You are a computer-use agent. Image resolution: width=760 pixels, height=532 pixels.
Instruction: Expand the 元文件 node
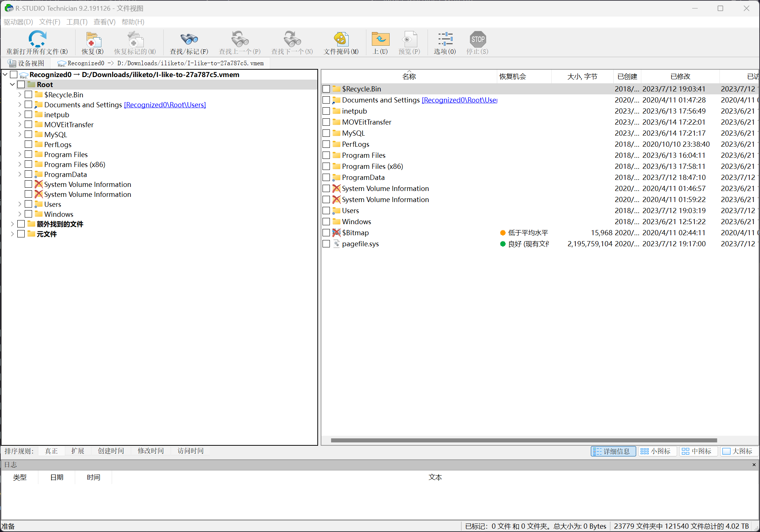point(13,234)
